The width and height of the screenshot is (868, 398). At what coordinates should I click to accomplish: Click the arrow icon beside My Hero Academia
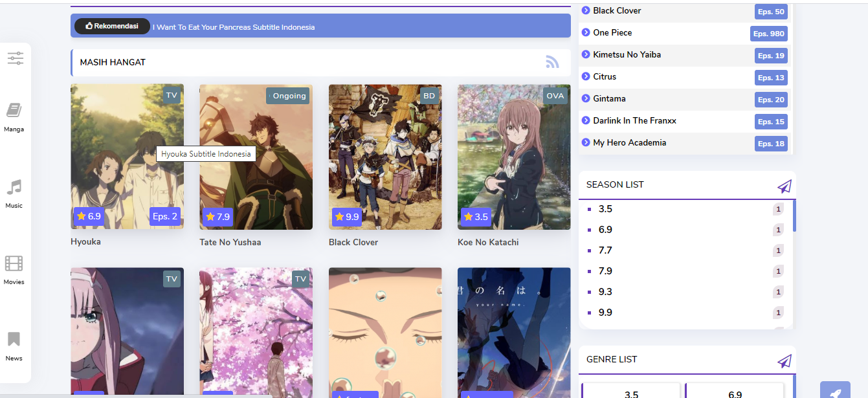(586, 142)
